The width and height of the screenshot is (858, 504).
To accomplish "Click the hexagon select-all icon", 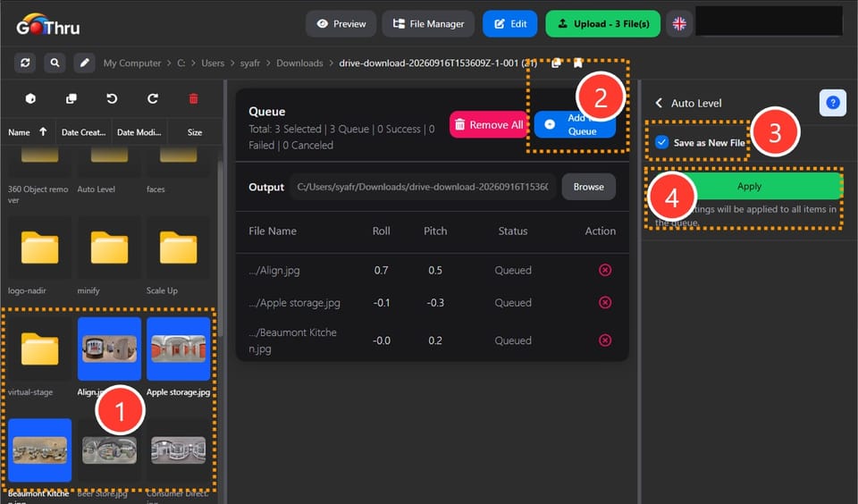I will coord(30,98).
